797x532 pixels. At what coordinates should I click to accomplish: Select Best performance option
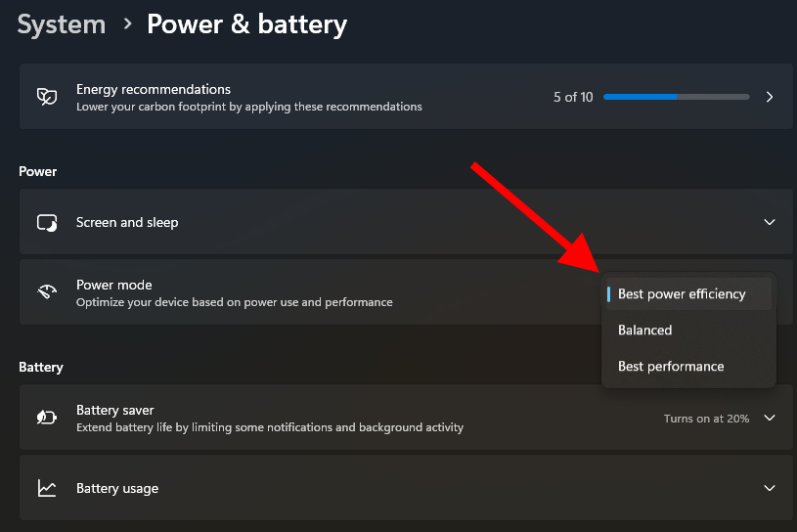click(x=671, y=366)
